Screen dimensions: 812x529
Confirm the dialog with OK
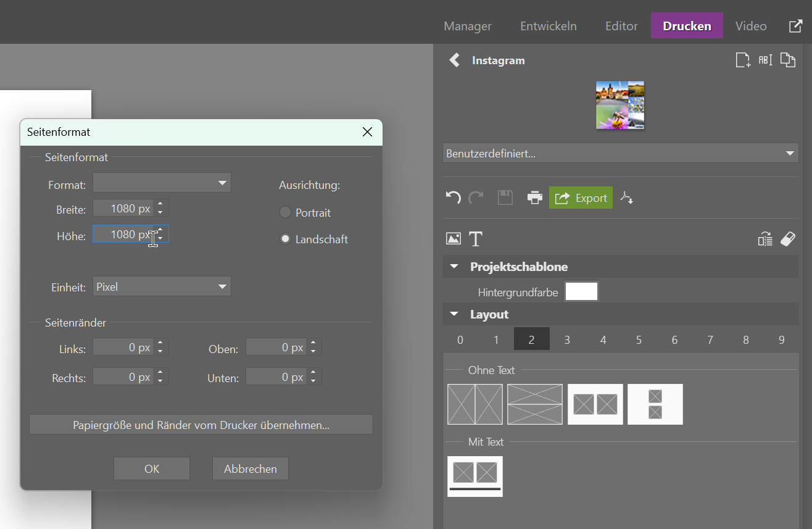[152, 469]
